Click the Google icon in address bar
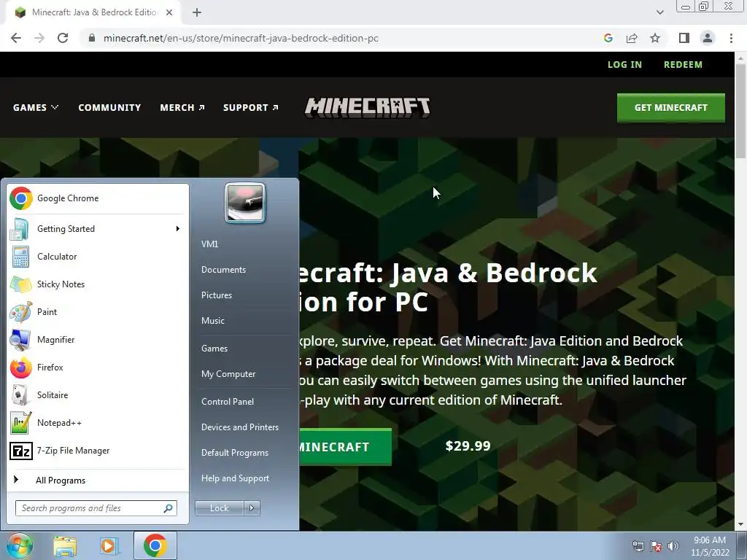747x560 pixels. point(608,38)
